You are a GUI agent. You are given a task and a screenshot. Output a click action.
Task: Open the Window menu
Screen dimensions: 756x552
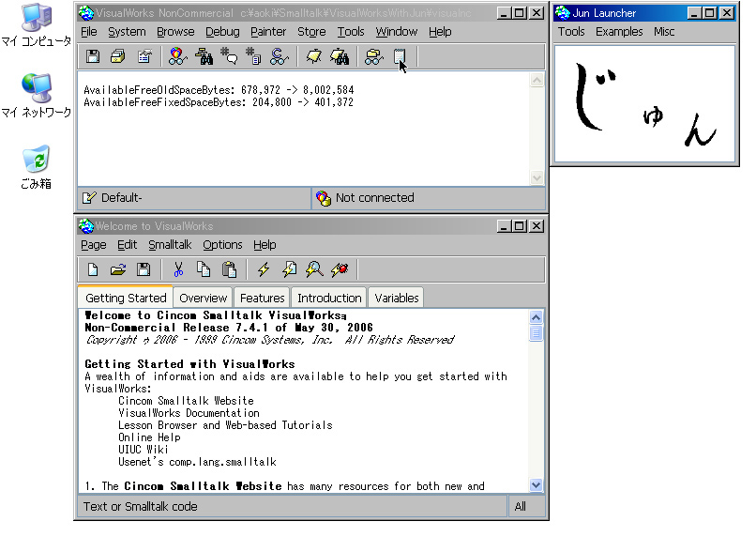tap(397, 32)
